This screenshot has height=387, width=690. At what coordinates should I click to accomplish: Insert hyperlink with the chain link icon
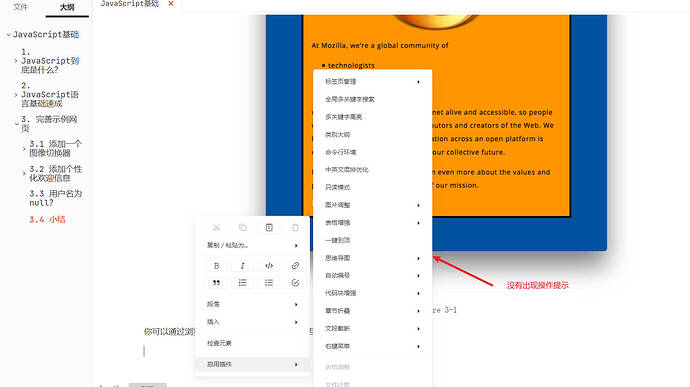point(295,266)
